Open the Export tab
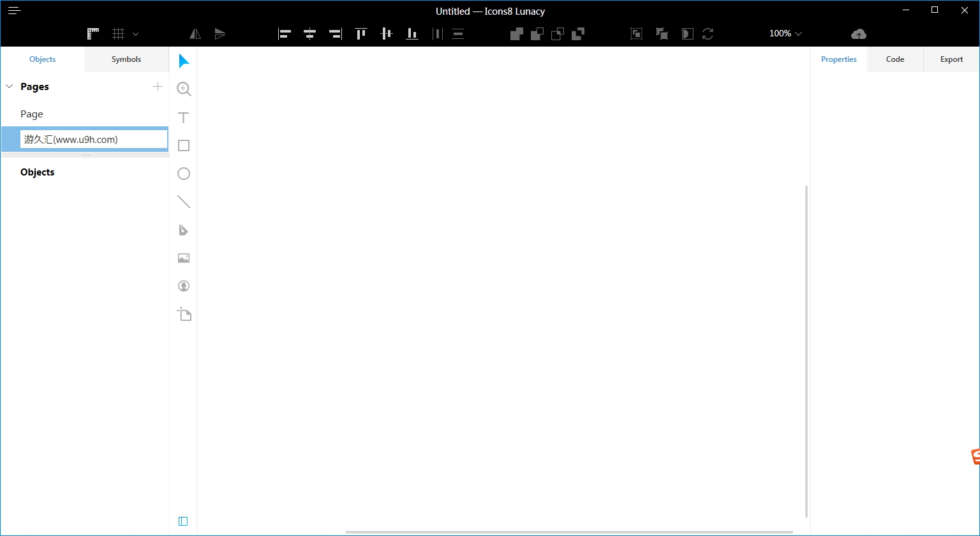This screenshot has width=980, height=536. coord(951,59)
